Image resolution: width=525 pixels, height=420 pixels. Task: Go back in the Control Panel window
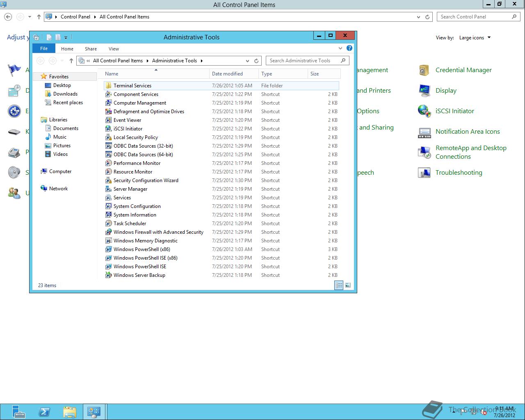coord(8,17)
